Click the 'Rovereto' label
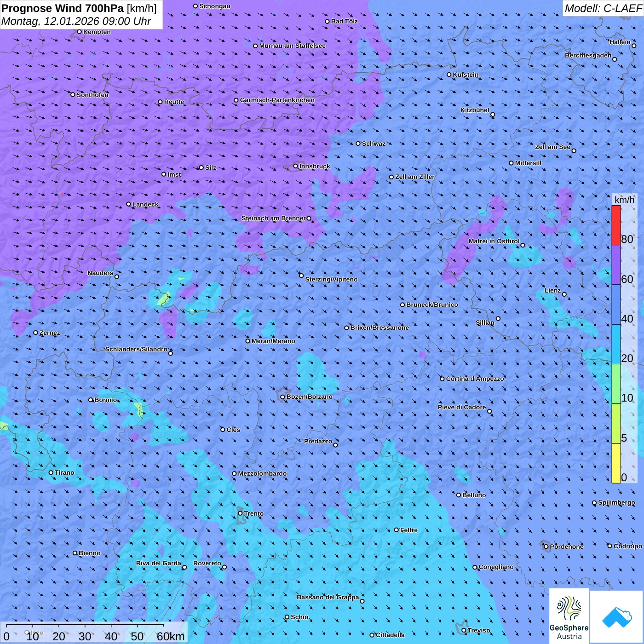Image resolution: width=644 pixels, height=644 pixels. click(x=207, y=563)
